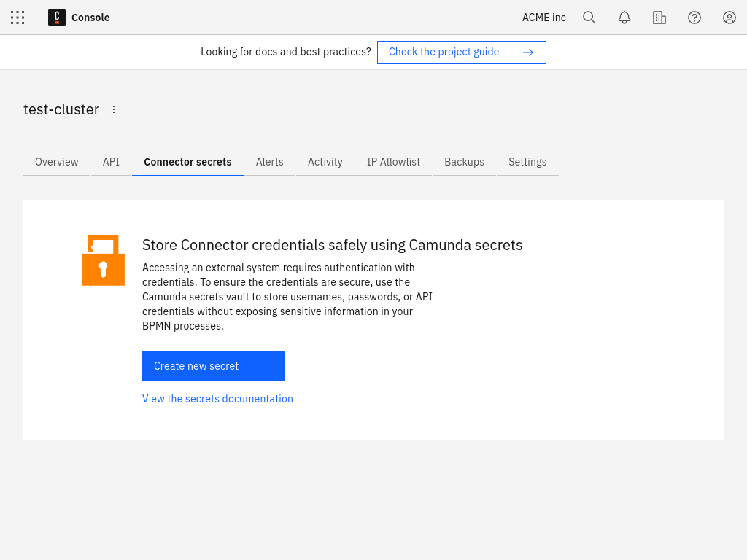Click the Camunda Console logo

pos(57,17)
